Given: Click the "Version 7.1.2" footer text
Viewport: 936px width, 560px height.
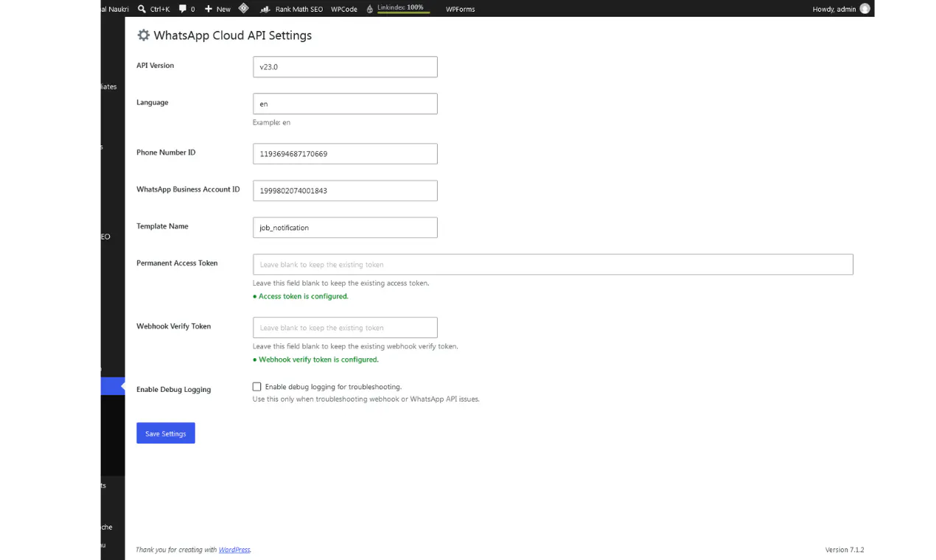Looking at the screenshot, I should tap(845, 550).
